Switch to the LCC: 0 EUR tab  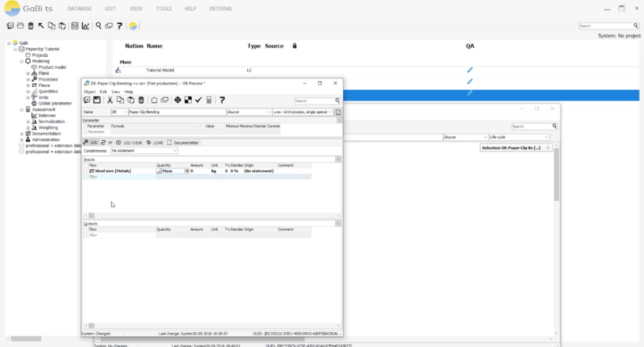129,143
